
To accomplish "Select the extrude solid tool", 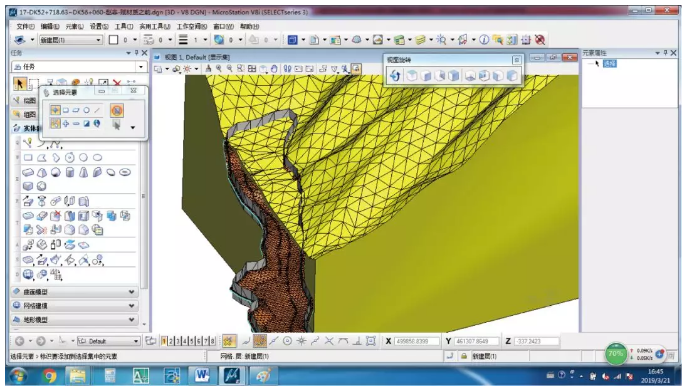I will point(28,202).
